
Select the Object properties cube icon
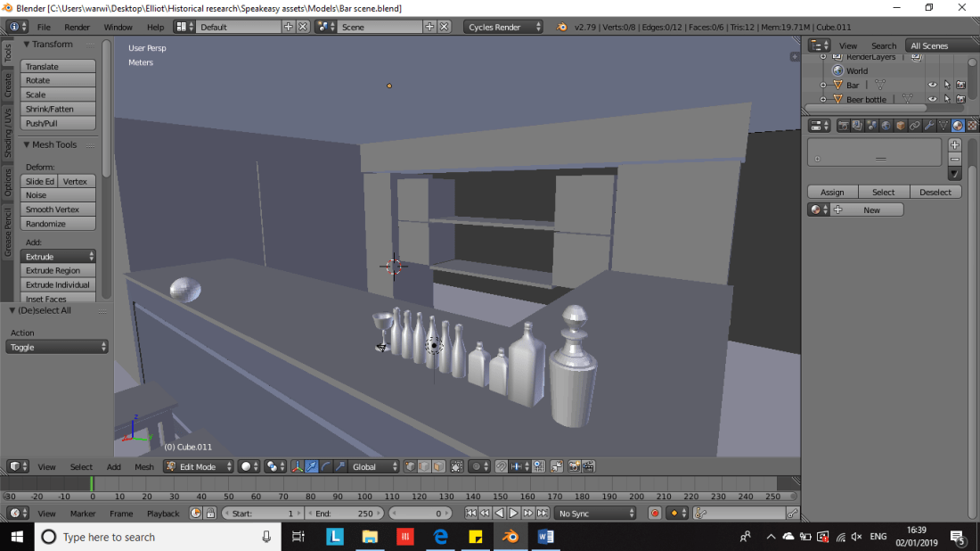tap(901, 125)
